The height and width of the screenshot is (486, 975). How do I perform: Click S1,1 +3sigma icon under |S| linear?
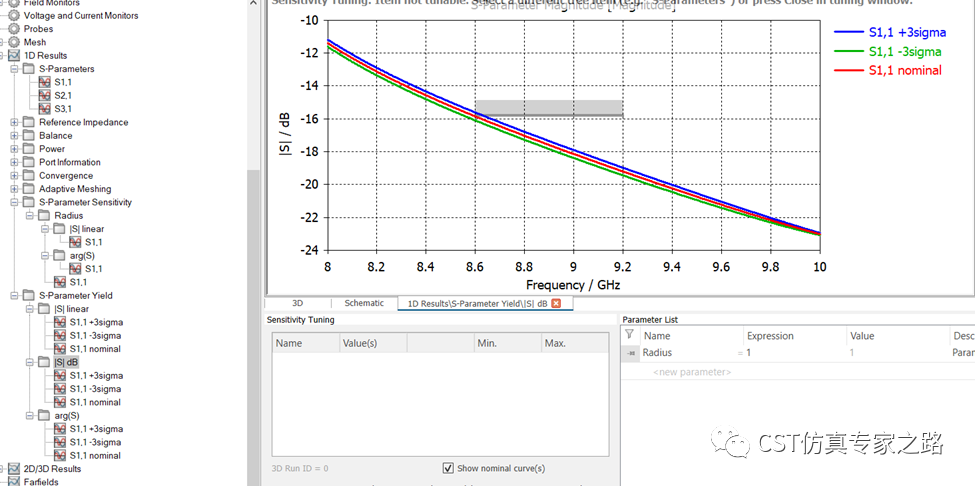tap(60, 322)
